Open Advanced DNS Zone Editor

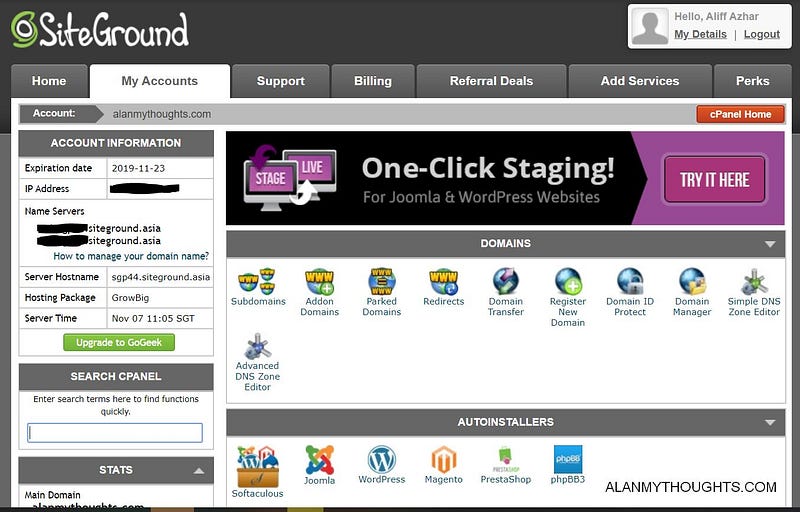point(258,362)
